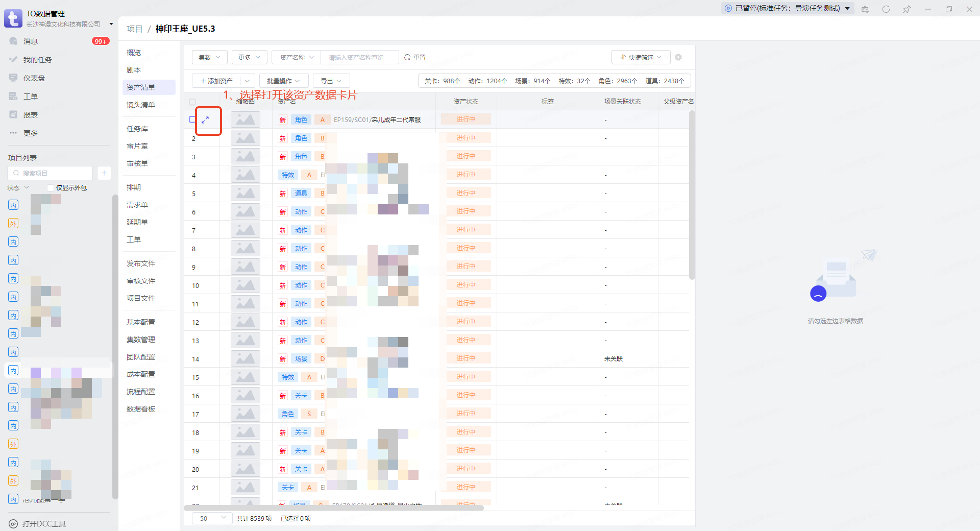The height and width of the screenshot is (531, 980).
Task: Click the 重置 reset refresh icon
Action: coord(407,57)
